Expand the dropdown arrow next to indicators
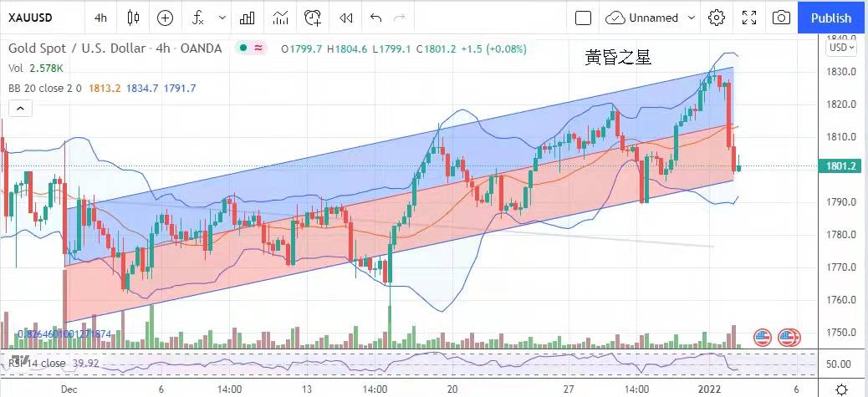Screen dimensions: 868x397 click(222, 18)
